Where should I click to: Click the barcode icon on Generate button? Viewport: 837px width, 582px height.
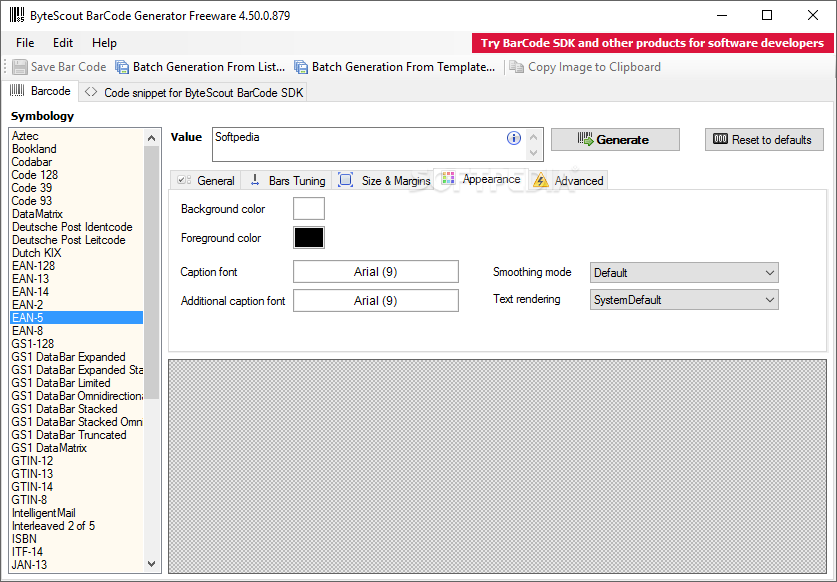click(x=585, y=139)
